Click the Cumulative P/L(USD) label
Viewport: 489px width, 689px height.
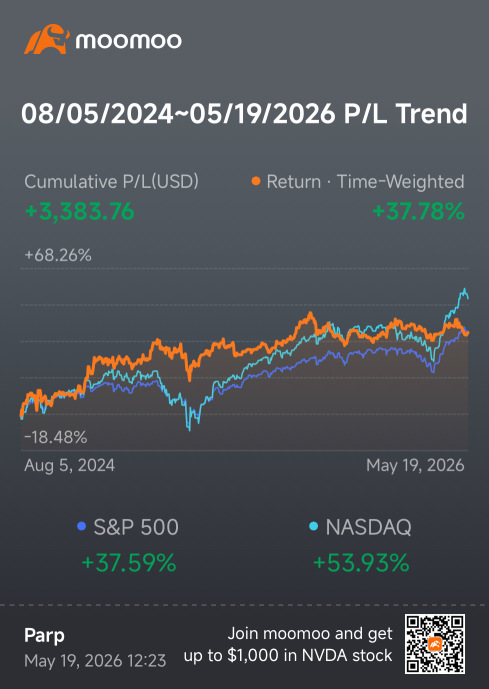pyautogui.click(x=112, y=181)
